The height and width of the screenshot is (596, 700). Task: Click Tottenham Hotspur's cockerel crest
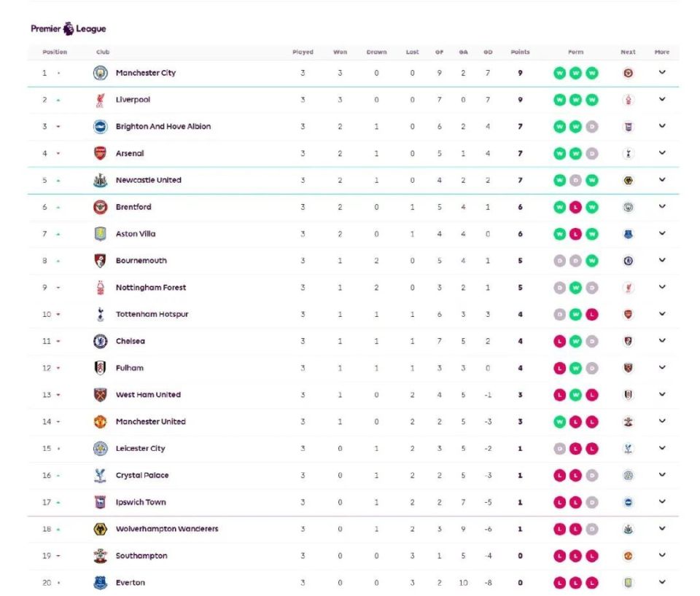coord(101,314)
